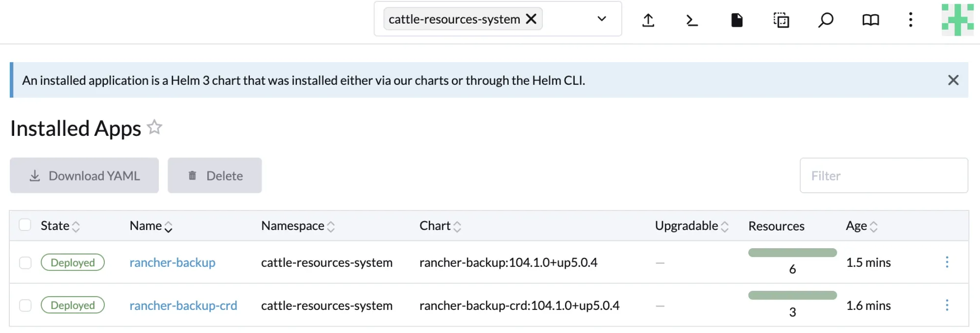Open row actions menu for rancher-backup

coord(947,262)
